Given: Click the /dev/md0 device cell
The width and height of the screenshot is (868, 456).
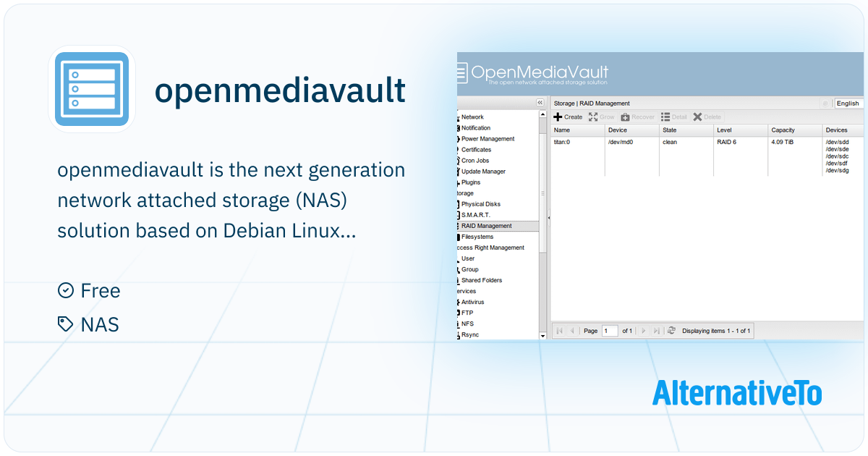Looking at the screenshot, I should [621, 143].
